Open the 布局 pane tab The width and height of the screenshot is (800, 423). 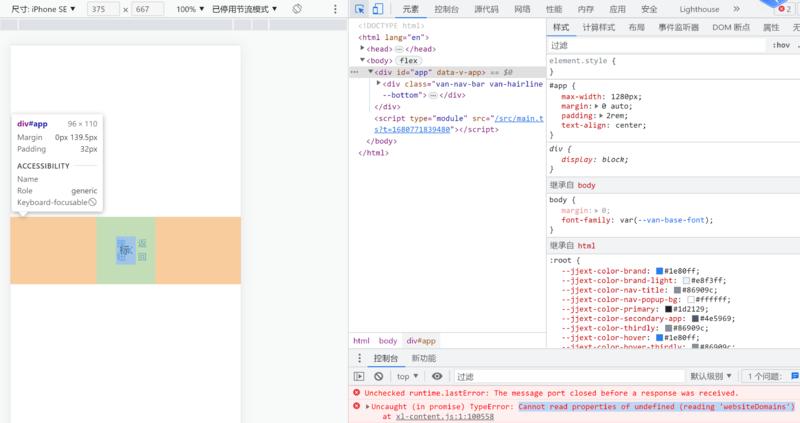pos(636,28)
